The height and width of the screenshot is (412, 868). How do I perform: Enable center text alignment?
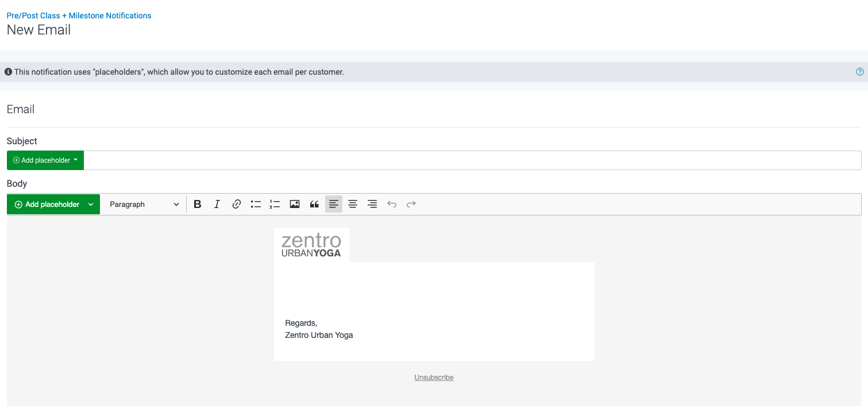[353, 204]
